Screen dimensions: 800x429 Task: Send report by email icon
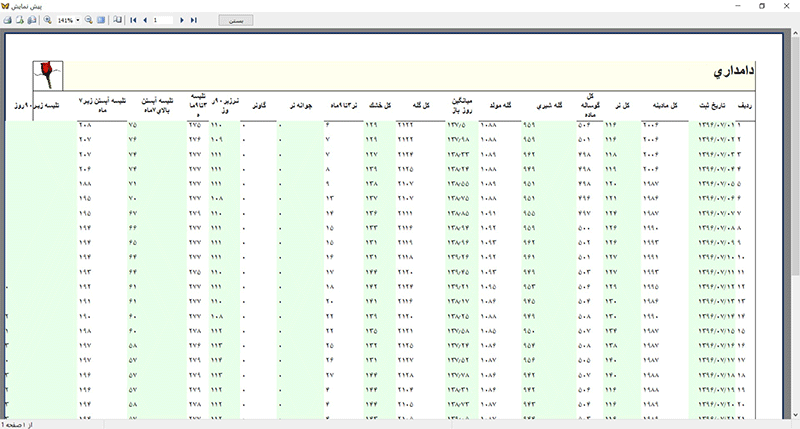32,20
